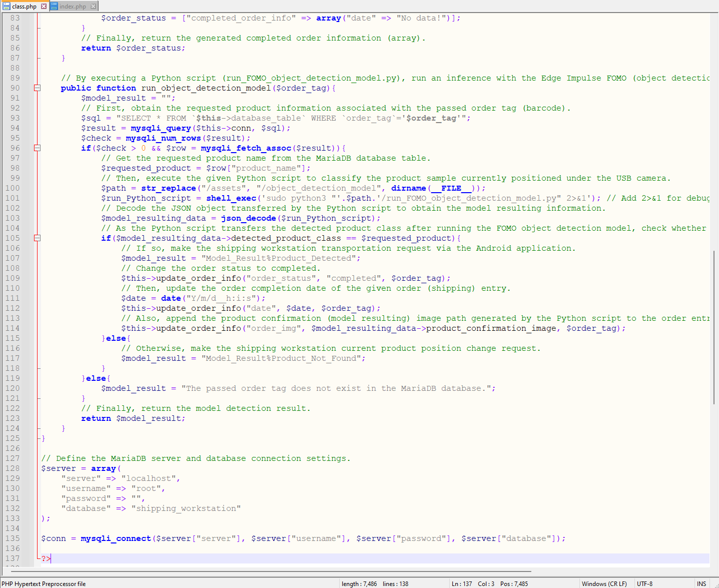Click 'json_decode' on line 103
Image resolution: width=719 pixels, height=588 pixels.
249,218
